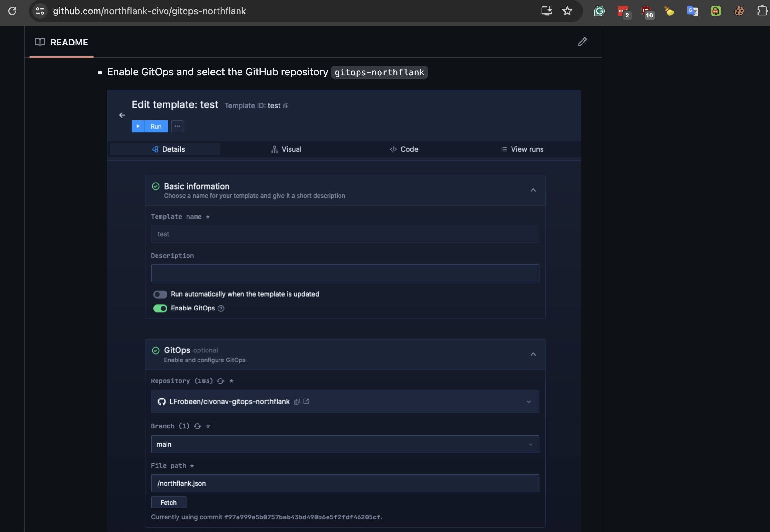Open the Branch main dropdown
This screenshot has height=532, width=770.
pos(345,444)
